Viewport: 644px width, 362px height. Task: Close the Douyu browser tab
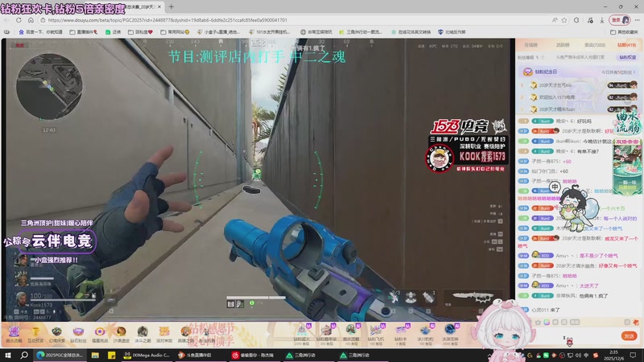[159, 6]
